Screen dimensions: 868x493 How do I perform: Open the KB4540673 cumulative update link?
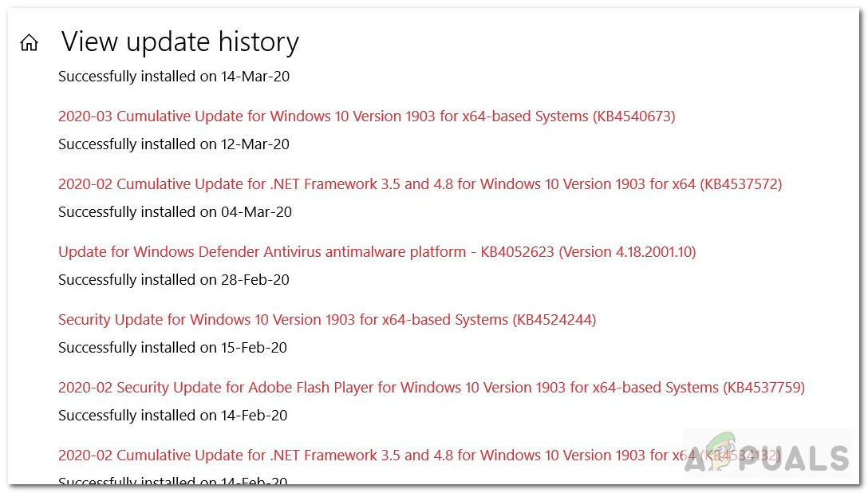[366, 116]
